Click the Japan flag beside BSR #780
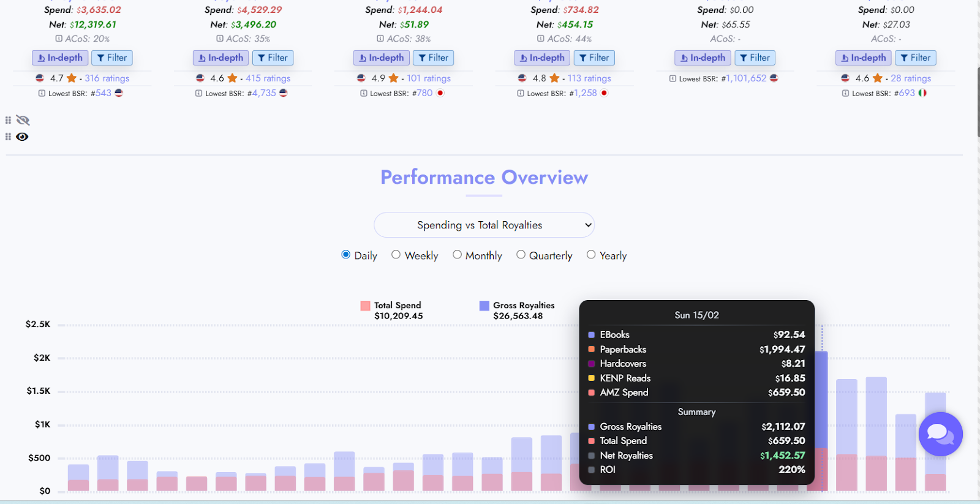Viewport: 980px width, 504px height. [440, 93]
